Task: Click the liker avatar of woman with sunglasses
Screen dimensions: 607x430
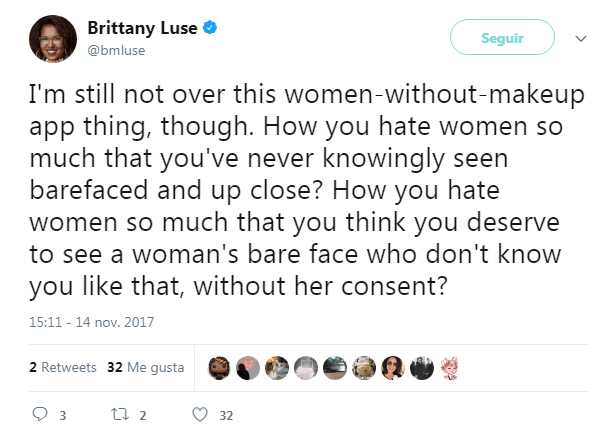Action: [x=392, y=368]
